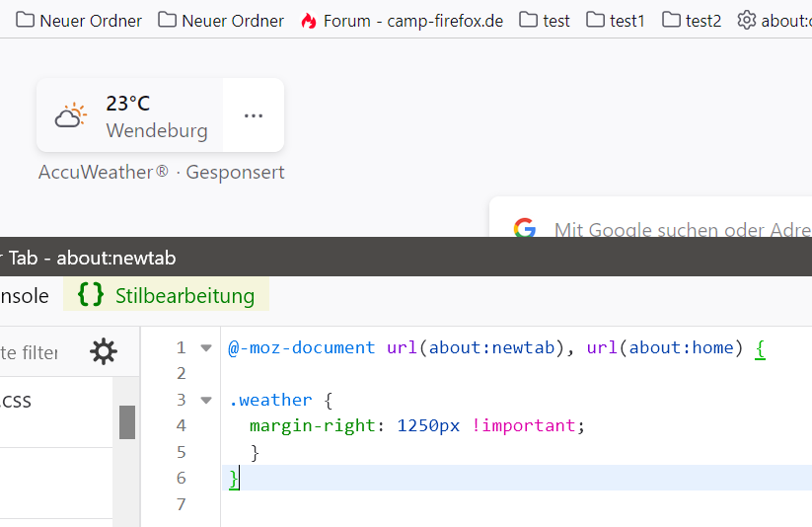
Task: Collapse the @-moz-document block fold arrow
Action: 206,347
